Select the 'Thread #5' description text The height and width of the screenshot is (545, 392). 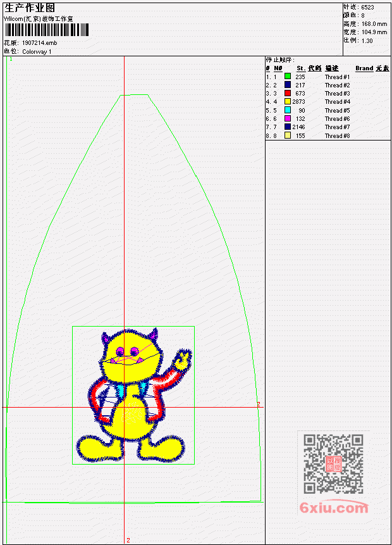(x=337, y=111)
